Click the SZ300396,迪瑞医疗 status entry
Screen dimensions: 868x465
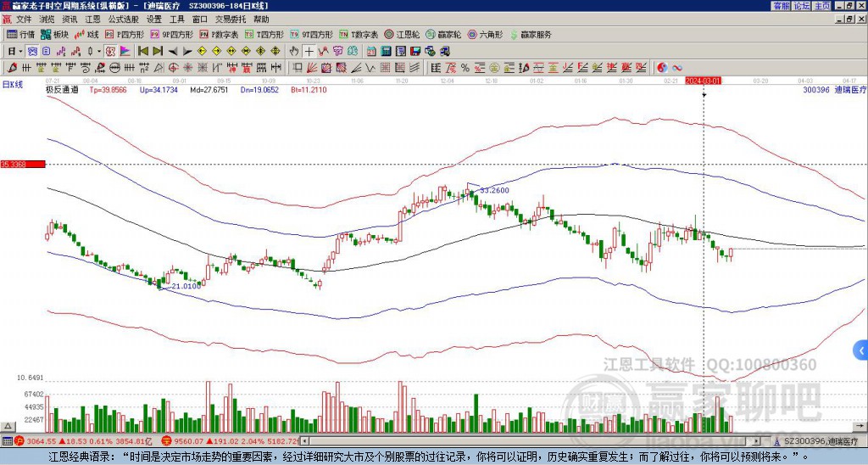pyautogui.click(x=820, y=441)
